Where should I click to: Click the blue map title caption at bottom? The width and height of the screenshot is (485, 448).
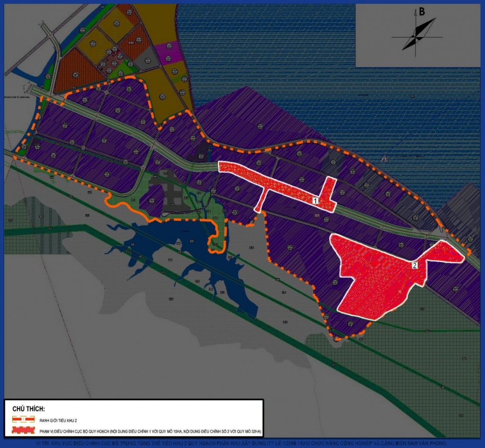[241, 443]
